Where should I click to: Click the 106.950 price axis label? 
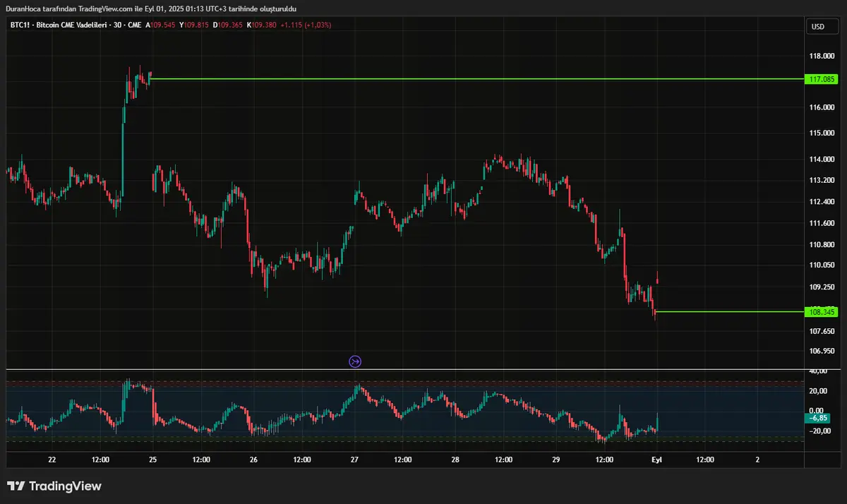point(822,351)
